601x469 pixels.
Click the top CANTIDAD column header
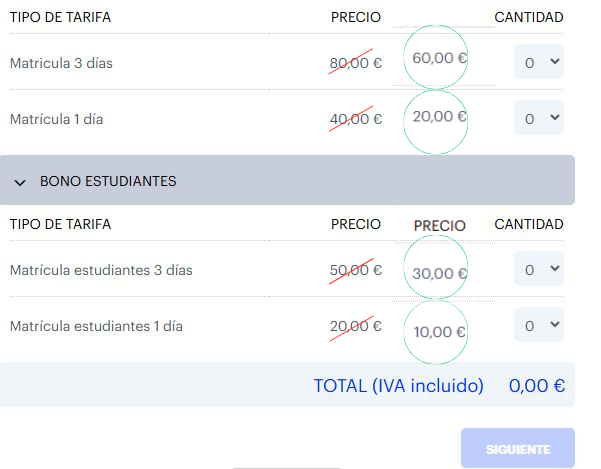point(529,17)
